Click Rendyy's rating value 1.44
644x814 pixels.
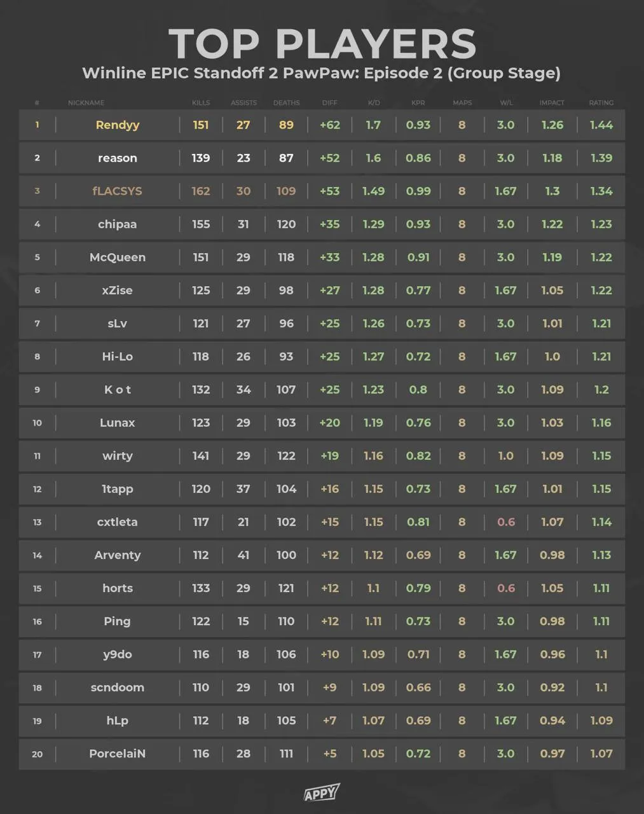(x=601, y=125)
